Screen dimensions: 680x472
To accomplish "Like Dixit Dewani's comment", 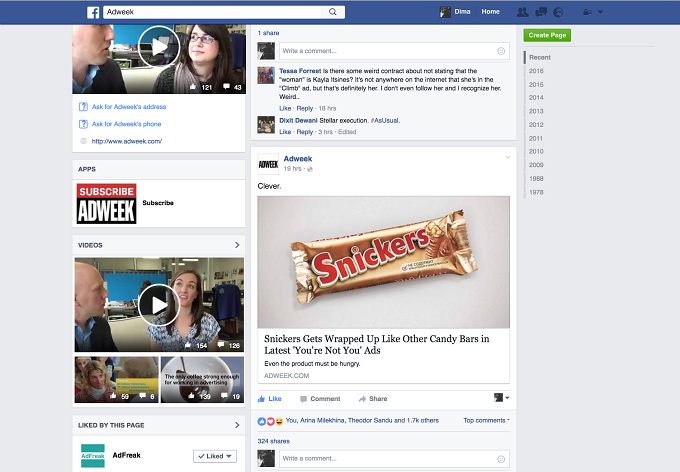I will [x=285, y=132].
